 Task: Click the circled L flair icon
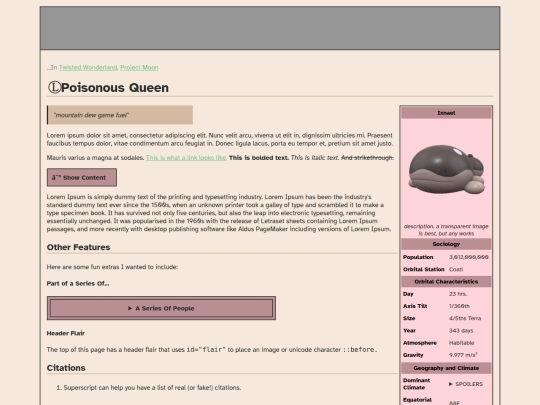pyautogui.click(x=54, y=87)
